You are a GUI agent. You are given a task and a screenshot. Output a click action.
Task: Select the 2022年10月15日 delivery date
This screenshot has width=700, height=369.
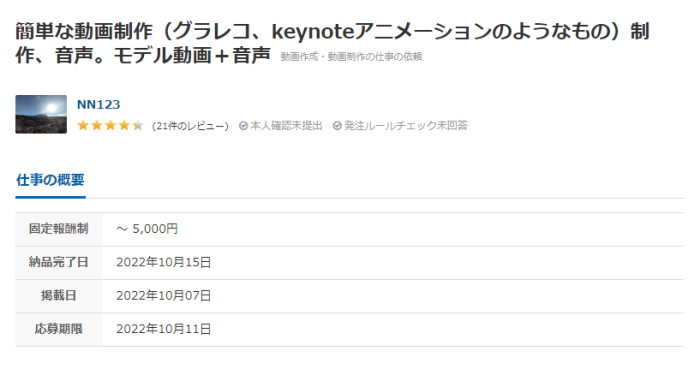click(164, 262)
